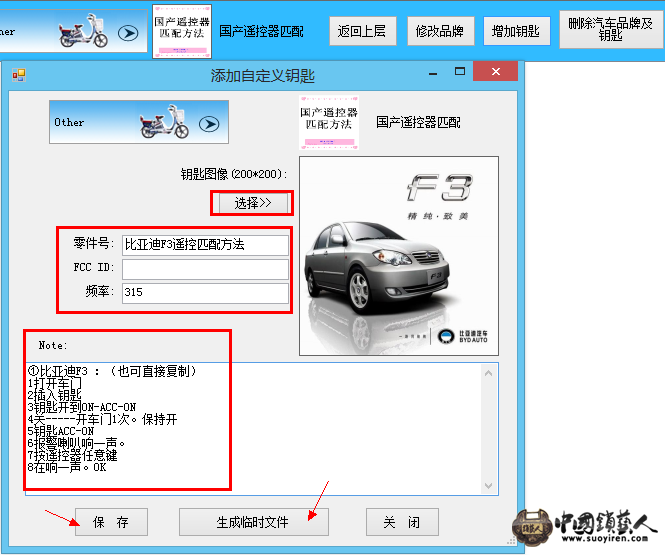665x555 pixels.
Task: Click the 增加钥匙 button
Action: tap(516, 31)
